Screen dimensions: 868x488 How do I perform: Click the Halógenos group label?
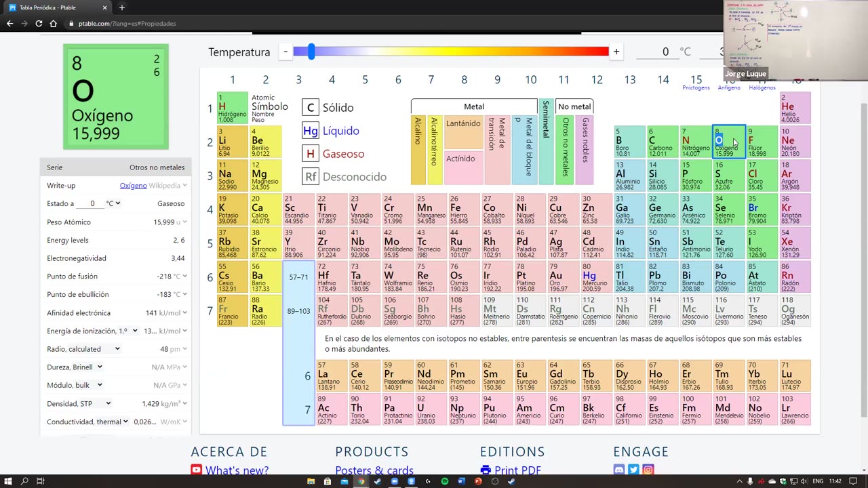click(762, 87)
